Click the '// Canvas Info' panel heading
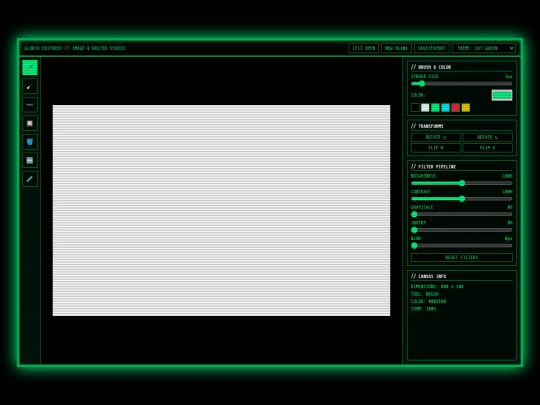 (x=428, y=276)
